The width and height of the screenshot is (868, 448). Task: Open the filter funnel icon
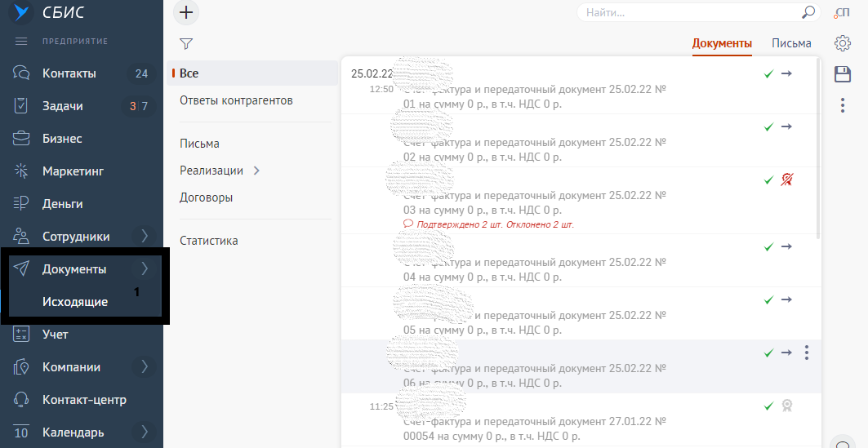[186, 44]
